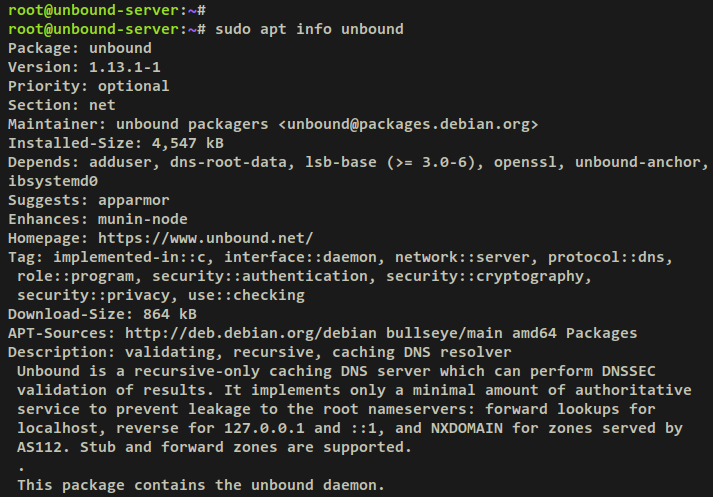This screenshot has width=713, height=497.
Task: Click the word 'DNSSEC' in the description
Action: [x=629, y=371]
